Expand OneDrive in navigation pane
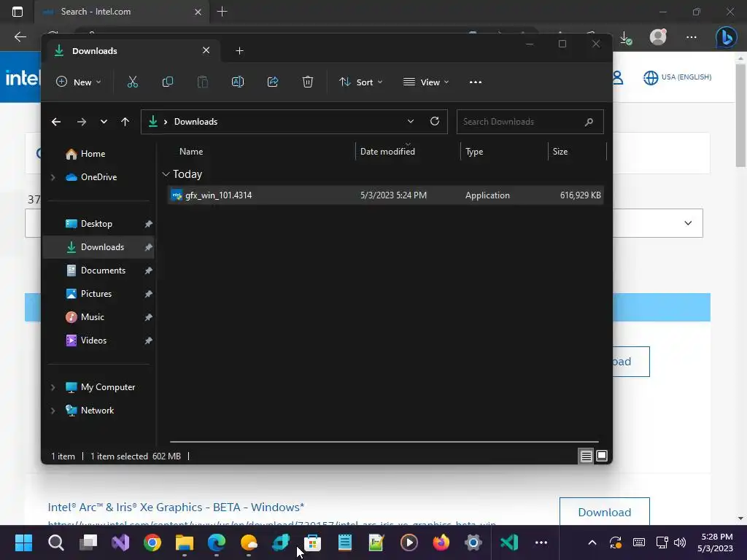 point(53,177)
